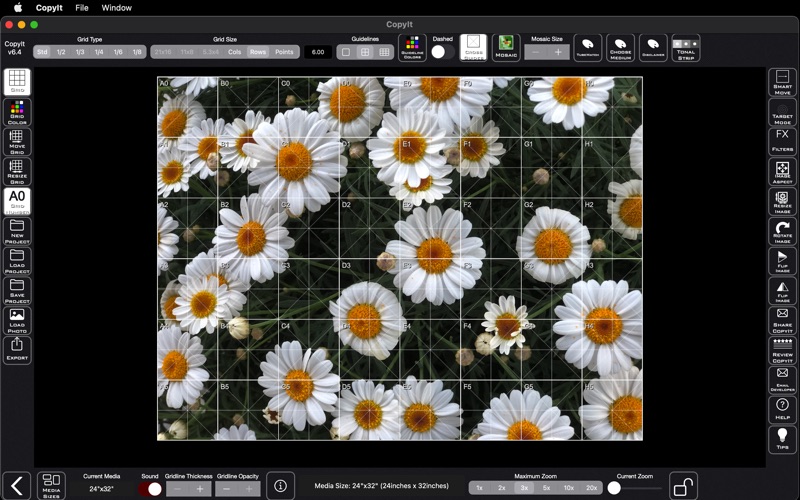Viewport: 800px width, 500px height.
Task: Open the File menu
Action: (82, 7)
